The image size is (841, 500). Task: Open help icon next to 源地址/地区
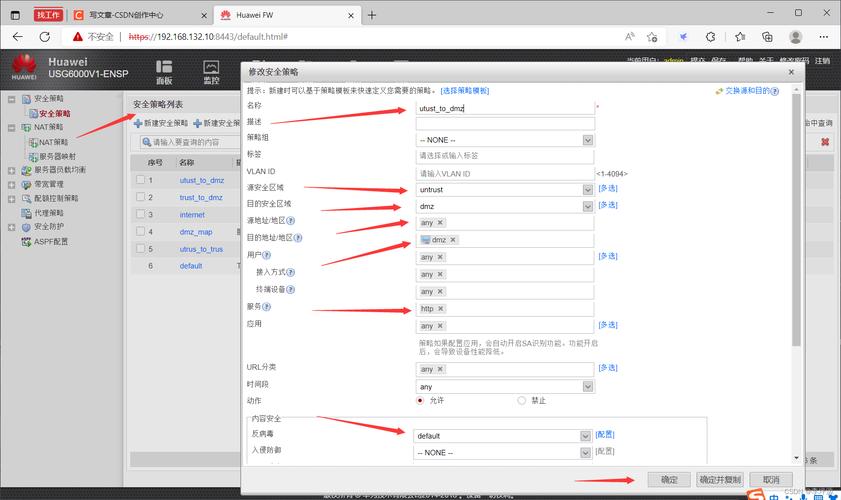291,220
